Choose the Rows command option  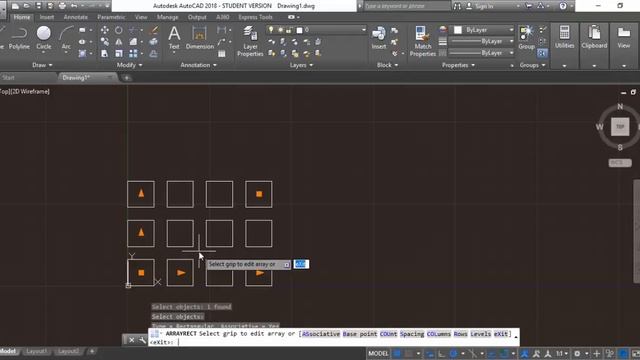[x=460, y=334]
